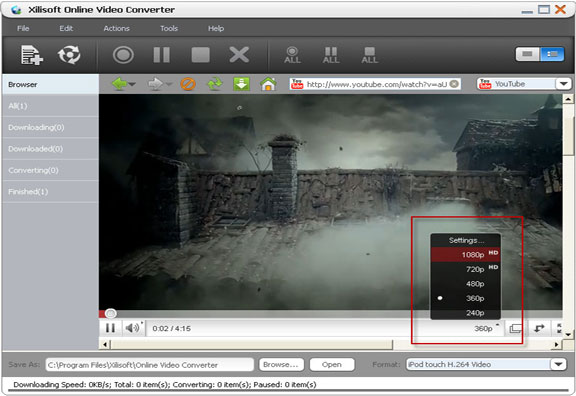Expand the YouTube site dropdown
The height and width of the screenshot is (396, 576).
coord(564,84)
